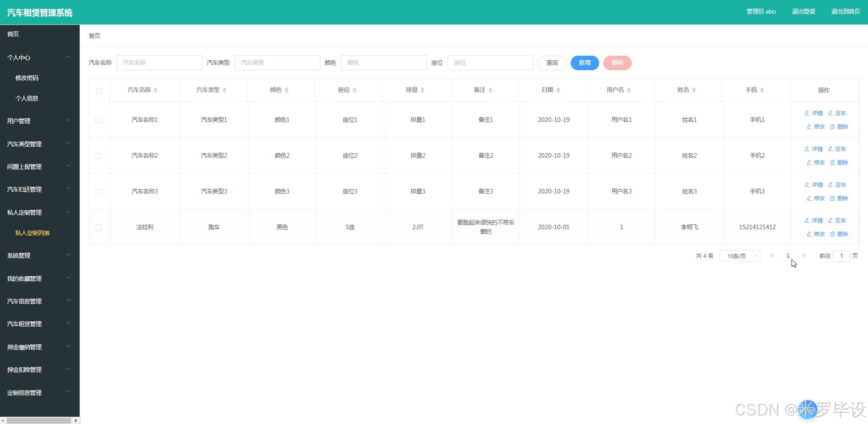Expand the 汽车类型管理 sidebar menu
Screen dimensions: 868x424
point(40,144)
